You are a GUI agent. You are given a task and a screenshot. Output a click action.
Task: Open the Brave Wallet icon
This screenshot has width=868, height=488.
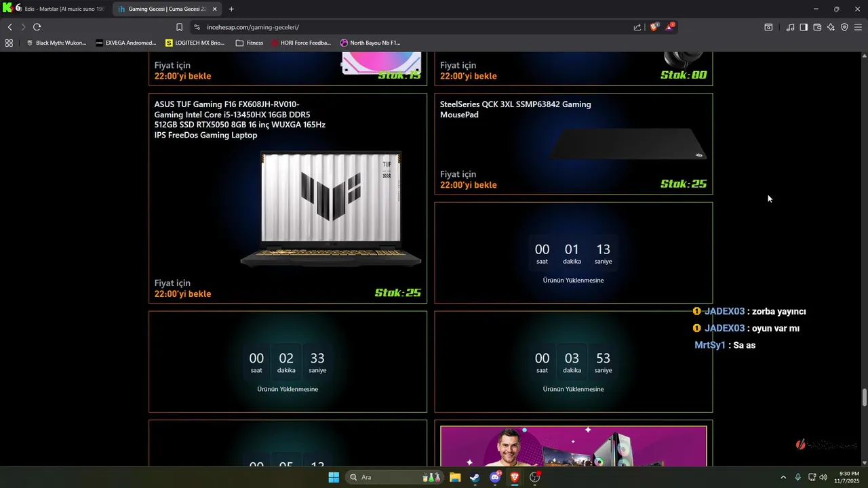(x=817, y=27)
